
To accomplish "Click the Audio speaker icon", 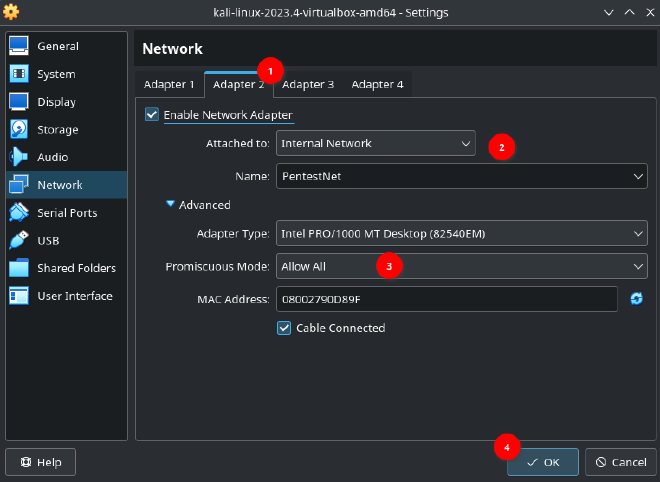I will tap(19, 157).
